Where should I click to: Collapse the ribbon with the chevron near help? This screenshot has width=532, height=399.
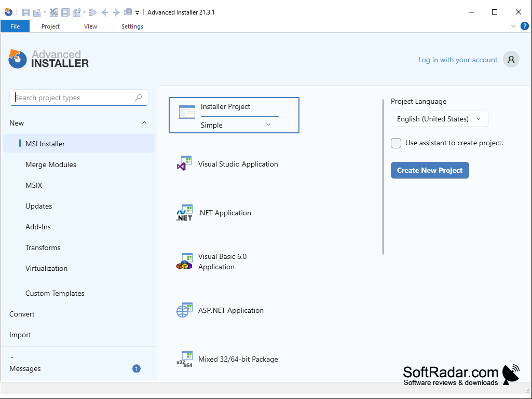click(513, 26)
